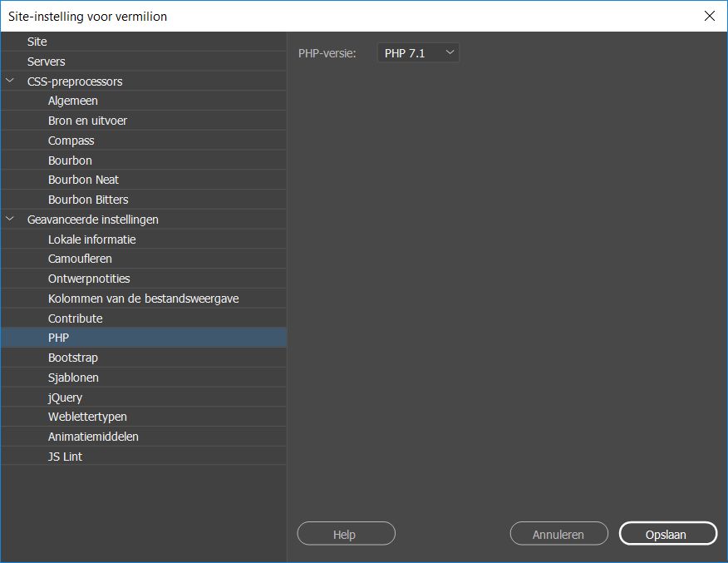Select the jQuery item
728x563 pixels.
[x=144, y=398]
